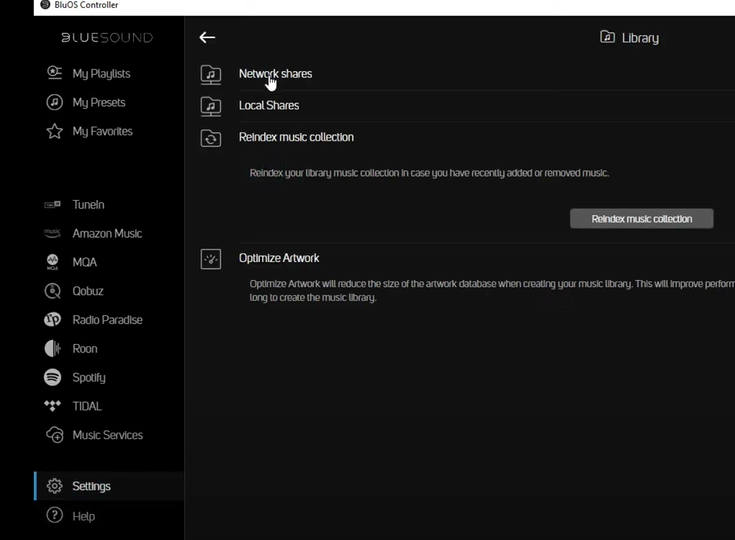Image resolution: width=735 pixels, height=540 pixels.
Task: Click the Help question mark icon
Action: (54, 515)
